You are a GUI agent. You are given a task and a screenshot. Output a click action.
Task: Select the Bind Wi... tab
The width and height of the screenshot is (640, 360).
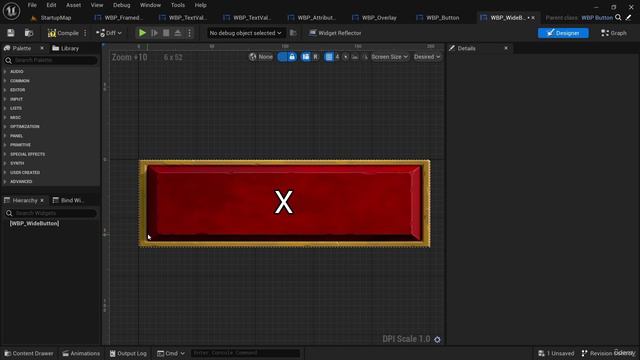pyautogui.click(x=68, y=200)
